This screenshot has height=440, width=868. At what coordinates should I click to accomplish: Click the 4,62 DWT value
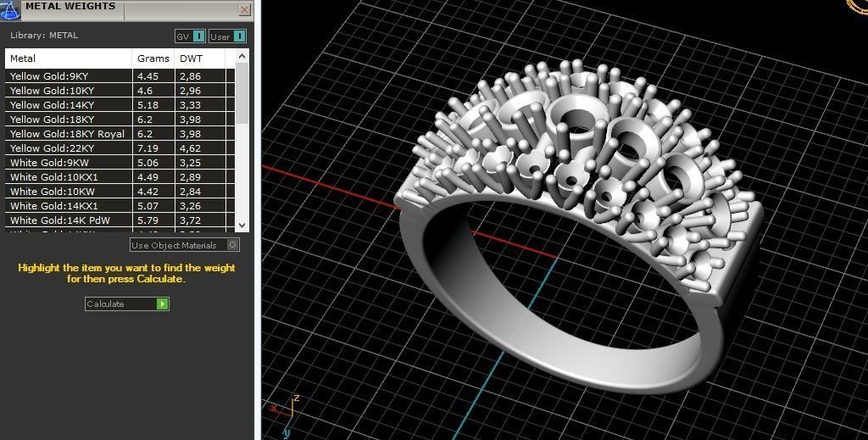click(x=191, y=148)
